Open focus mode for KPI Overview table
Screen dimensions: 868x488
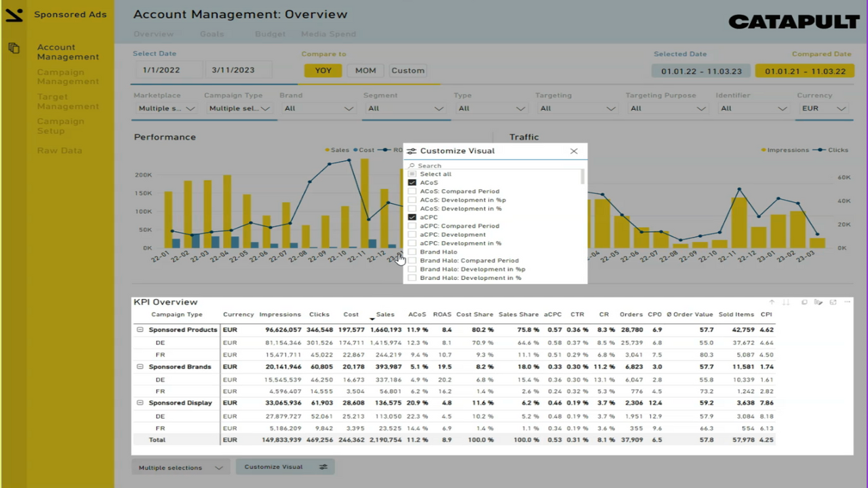coord(833,302)
